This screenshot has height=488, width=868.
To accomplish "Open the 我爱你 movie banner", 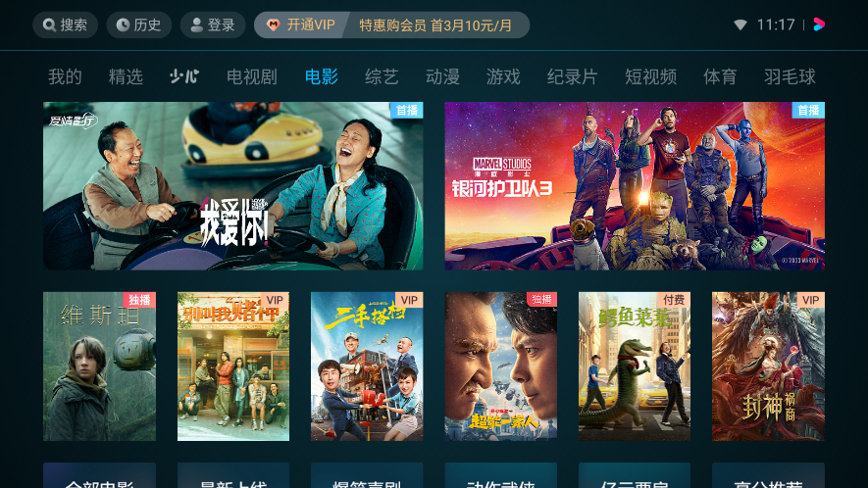I will point(233,186).
